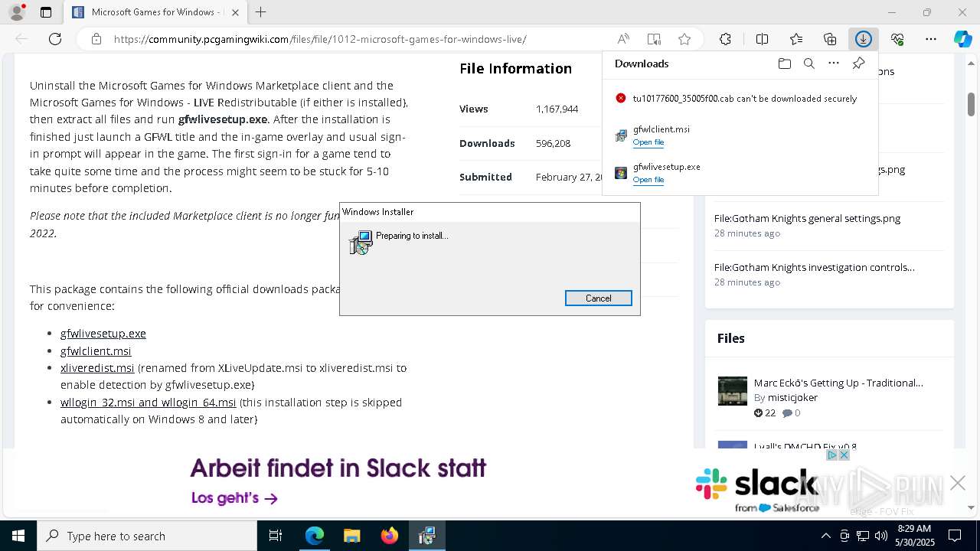Show hidden system tray icons
The width and height of the screenshot is (980, 551).
tap(825, 536)
